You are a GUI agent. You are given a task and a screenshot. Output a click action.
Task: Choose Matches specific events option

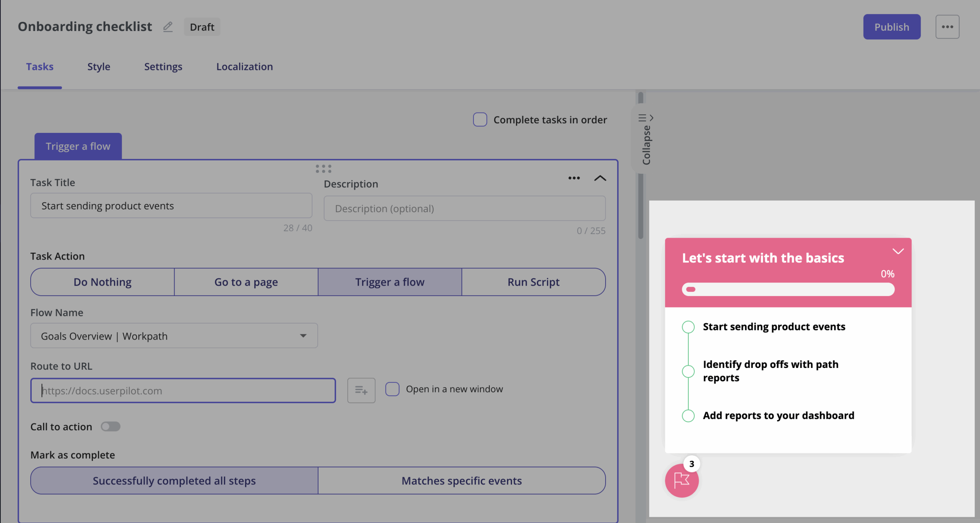tap(462, 481)
